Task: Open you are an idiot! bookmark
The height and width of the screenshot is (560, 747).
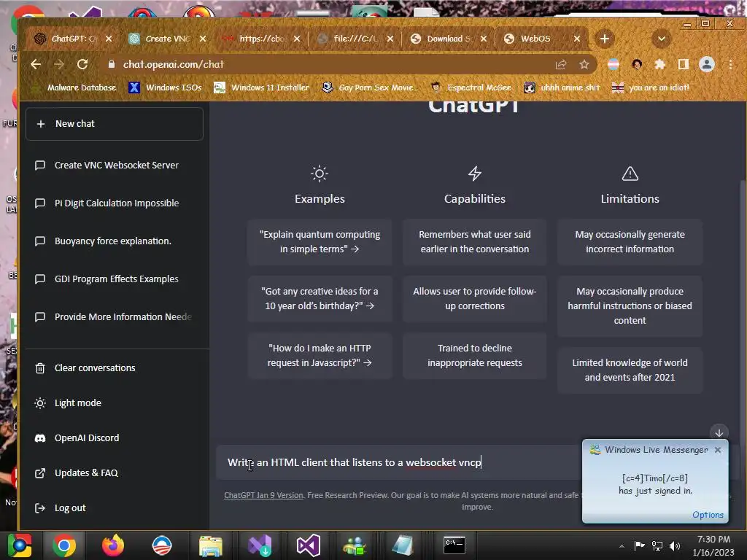Action: 651,87
